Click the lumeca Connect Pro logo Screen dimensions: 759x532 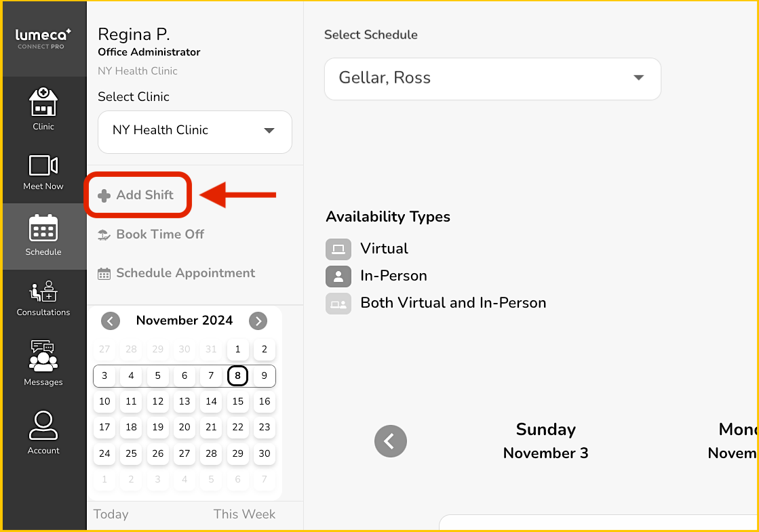tap(43, 38)
